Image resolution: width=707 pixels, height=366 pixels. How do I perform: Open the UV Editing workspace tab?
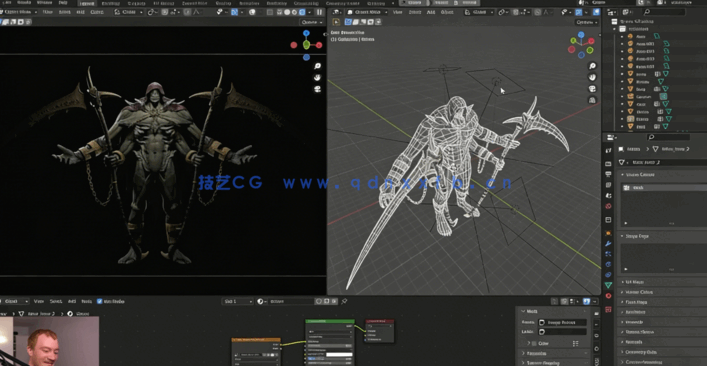coord(165,3)
